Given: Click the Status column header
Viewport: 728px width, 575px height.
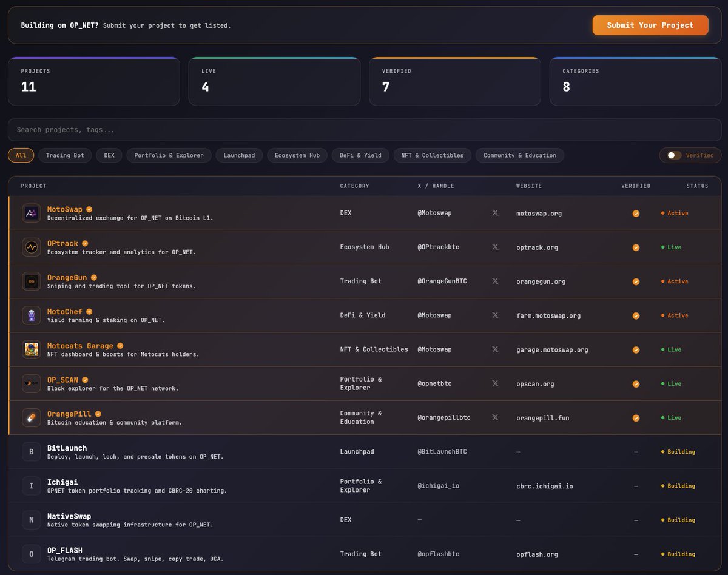Looking at the screenshot, I should (x=697, y=186).
